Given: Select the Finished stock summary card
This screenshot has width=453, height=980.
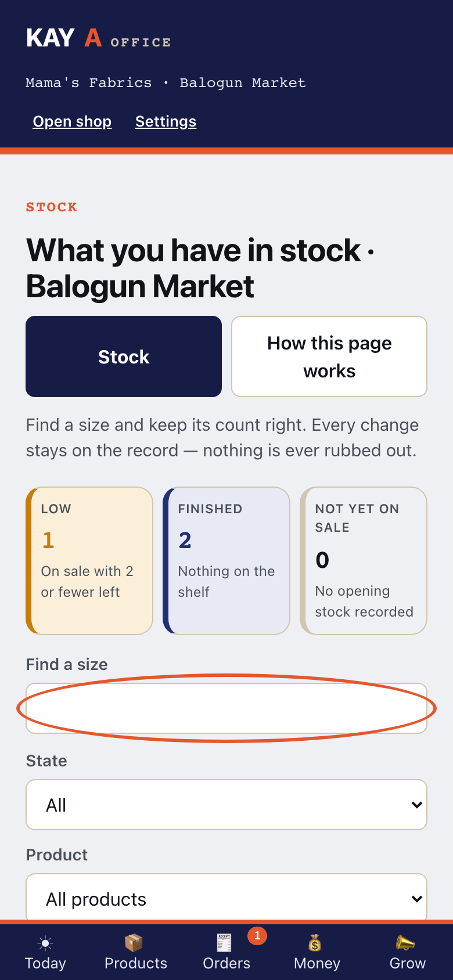Looking at the screenshot, I should pos(227,561).
